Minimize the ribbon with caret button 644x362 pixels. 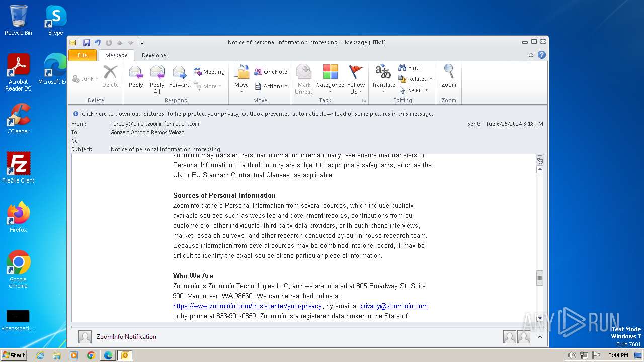(531, 55)
